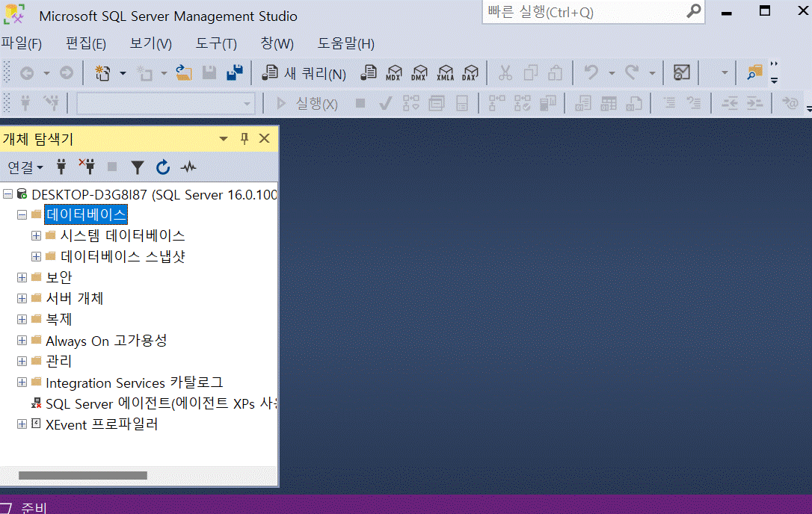
Task: Collapse the DESKTOP-D3G8I87 server node
Action: click(7, 194)
